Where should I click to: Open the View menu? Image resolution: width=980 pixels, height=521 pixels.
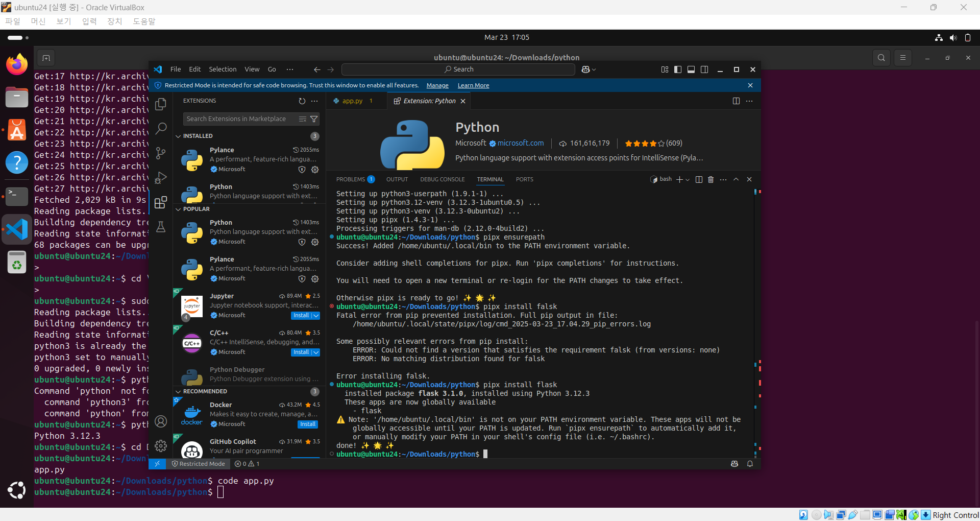point(252,69)
